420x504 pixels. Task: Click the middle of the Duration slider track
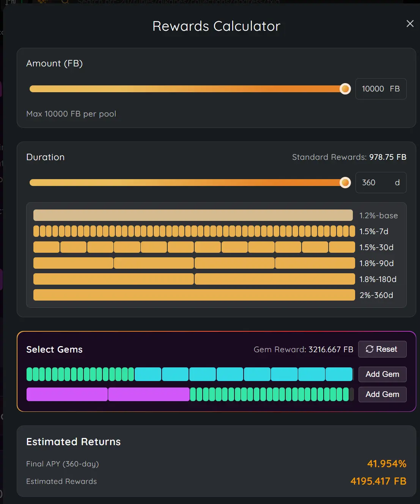pos(187,183)
